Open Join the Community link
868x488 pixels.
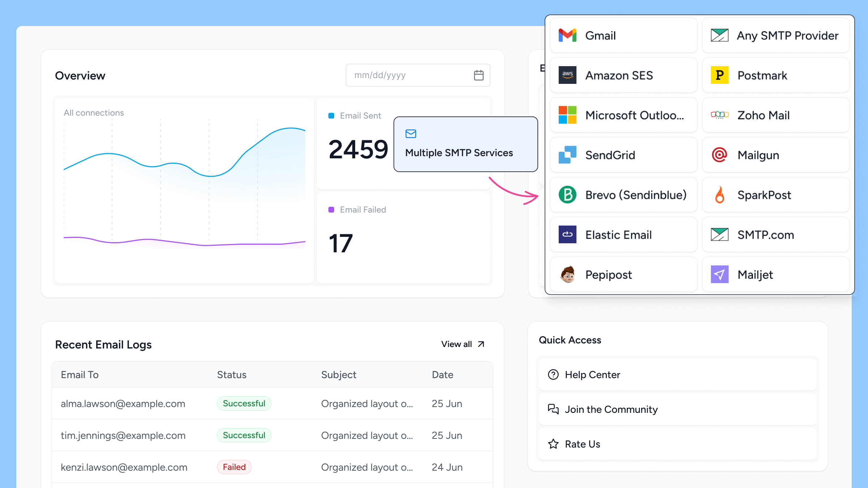[678, 409]
